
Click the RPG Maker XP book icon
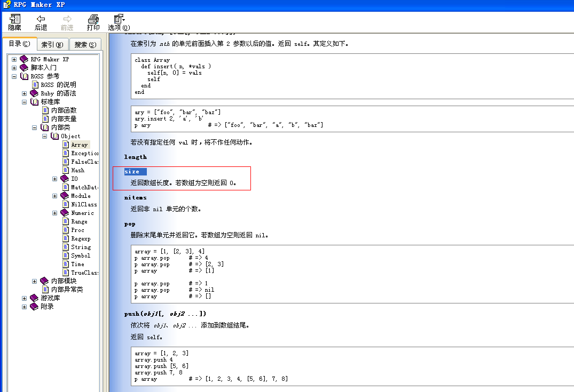[x=24, y=59]
